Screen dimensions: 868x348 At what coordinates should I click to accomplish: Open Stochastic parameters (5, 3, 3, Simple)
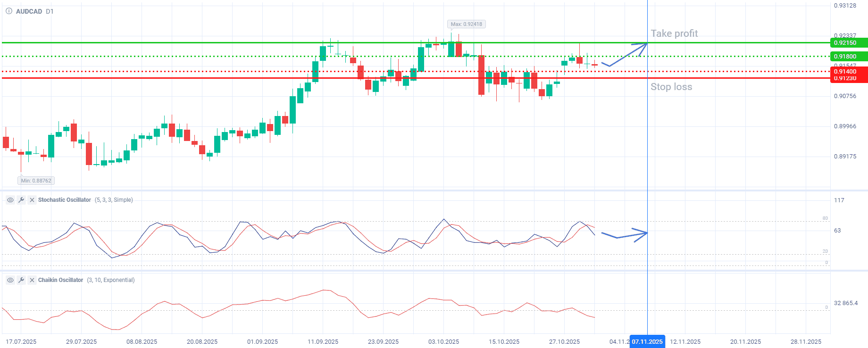click(114, 200)
